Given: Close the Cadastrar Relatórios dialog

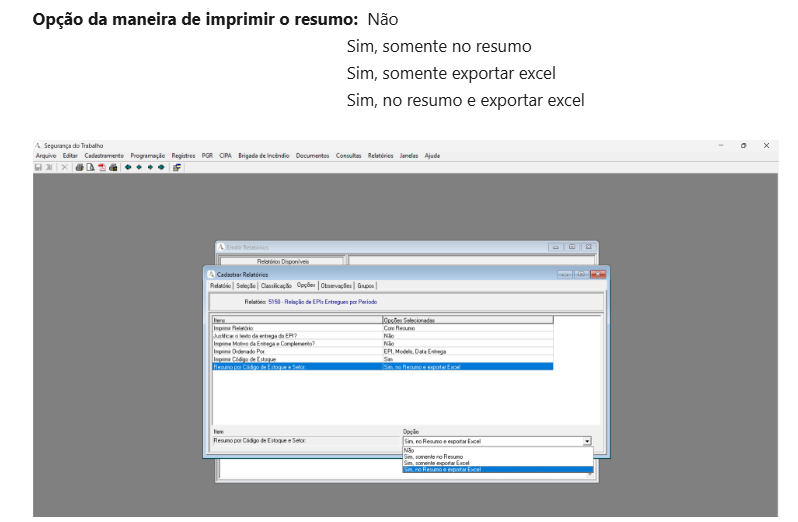Looking at the screenshot, I should coord(598,274).
